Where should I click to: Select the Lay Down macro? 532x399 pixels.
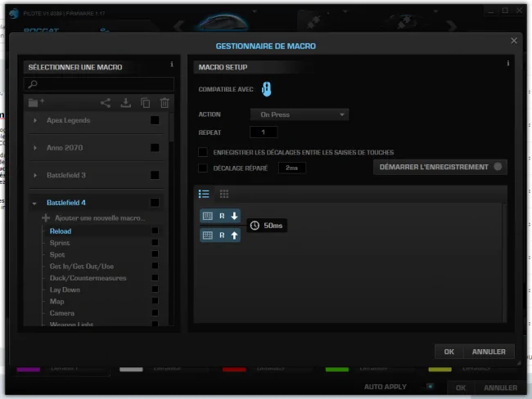[65, 289]
